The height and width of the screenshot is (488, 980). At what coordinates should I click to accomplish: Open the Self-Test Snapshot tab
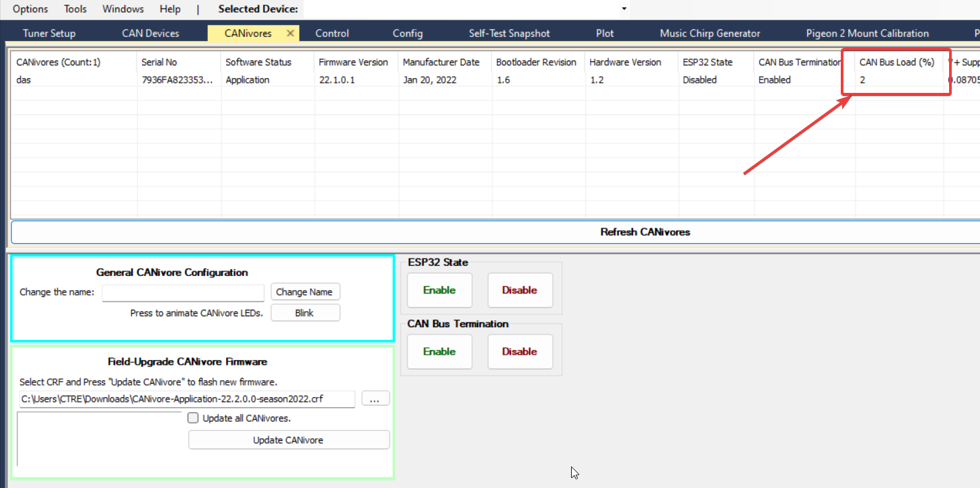(509, 33)
